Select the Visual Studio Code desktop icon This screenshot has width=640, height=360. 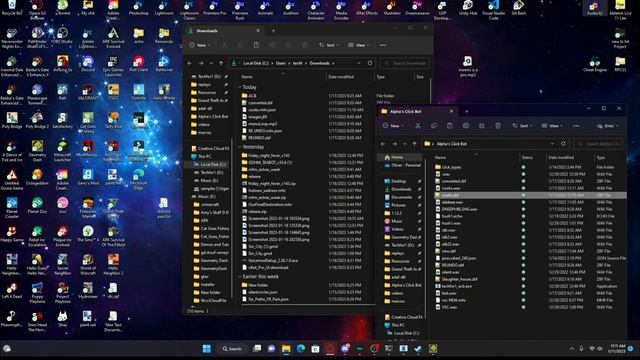[x=493, y=10]
